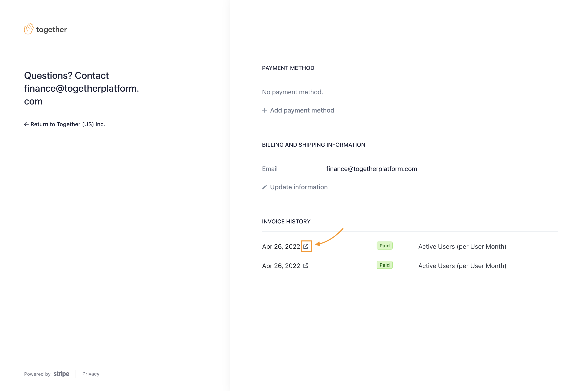Click the back arrow beside Return to Together

pyautogui.click(x=27, y=124)
